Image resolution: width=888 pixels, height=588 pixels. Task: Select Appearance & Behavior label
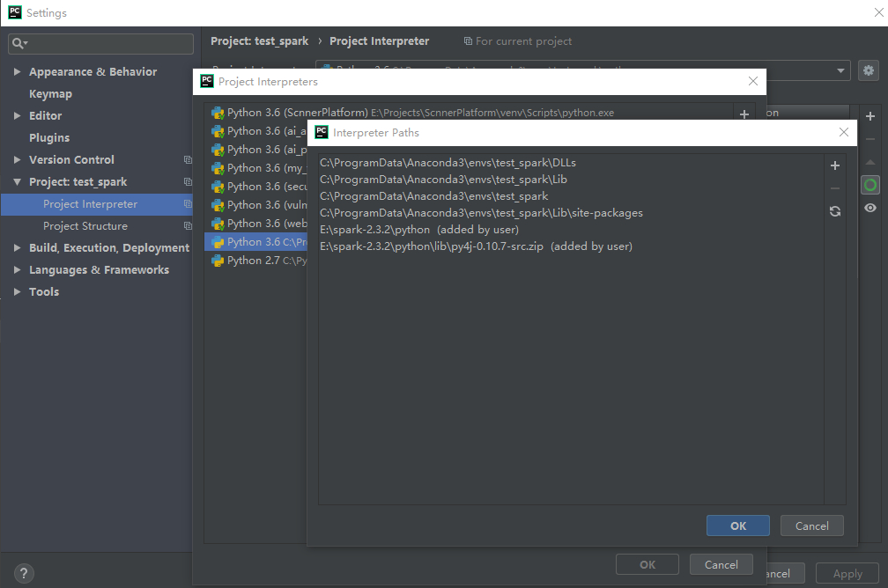point(92,72)
